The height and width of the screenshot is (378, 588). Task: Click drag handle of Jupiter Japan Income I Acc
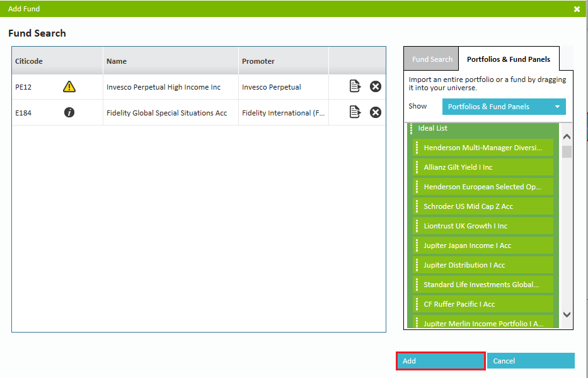417,245
